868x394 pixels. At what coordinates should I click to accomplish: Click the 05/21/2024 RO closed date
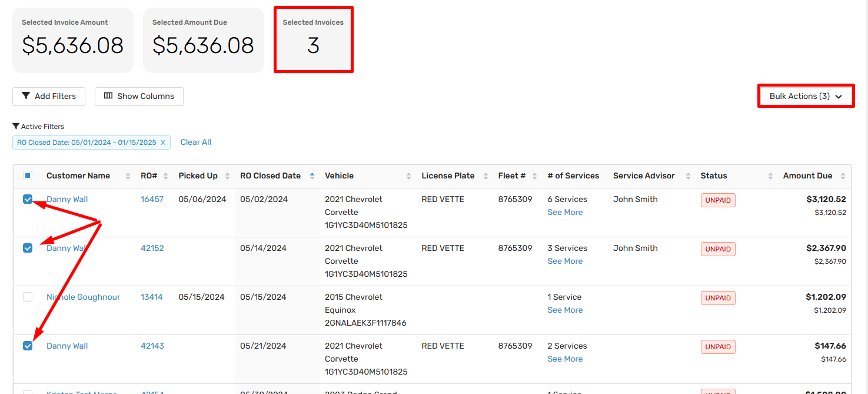[x=263, y=346]
